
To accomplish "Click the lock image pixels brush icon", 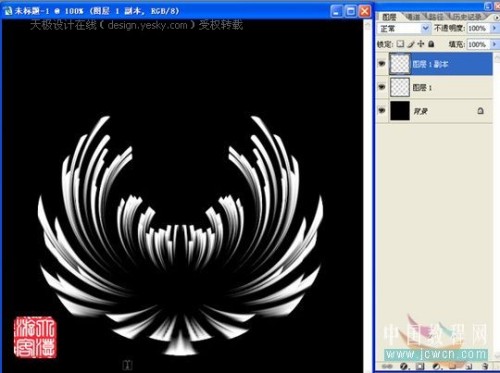I will click(x=411, y=44).
